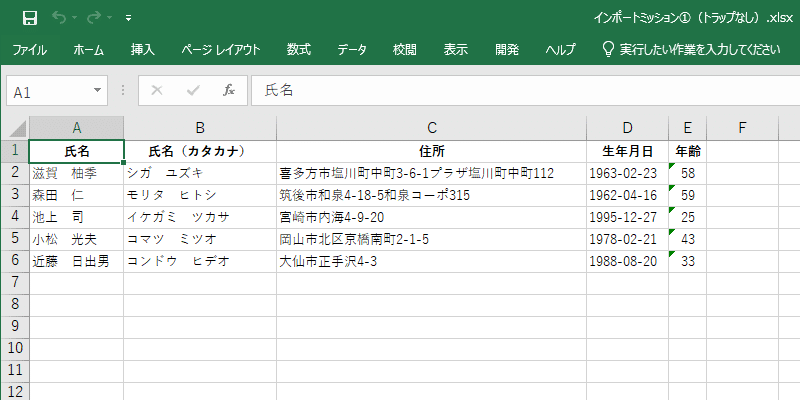The height and width of the screenshot is (400, 800).
Task: Open the データ ribbon tab
Action: [352, 49]
